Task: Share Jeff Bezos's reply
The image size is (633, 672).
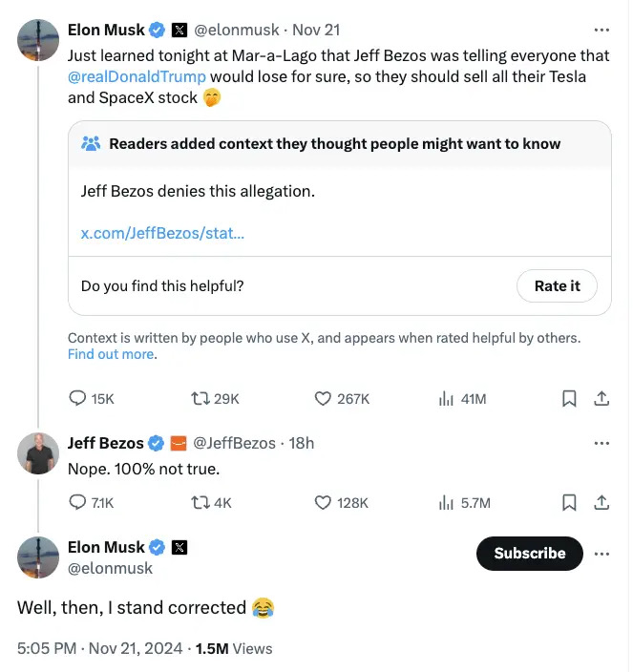Action: click(601, 502)
